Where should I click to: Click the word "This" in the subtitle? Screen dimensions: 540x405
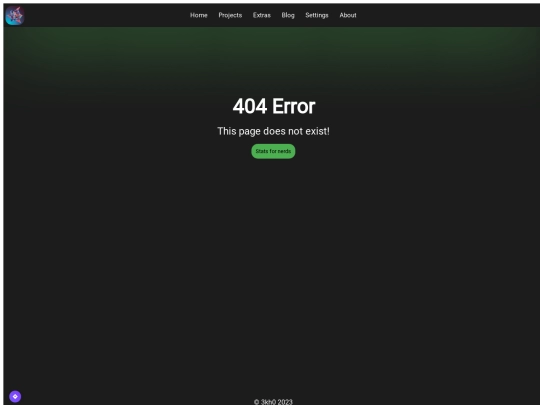click(227, 131)
